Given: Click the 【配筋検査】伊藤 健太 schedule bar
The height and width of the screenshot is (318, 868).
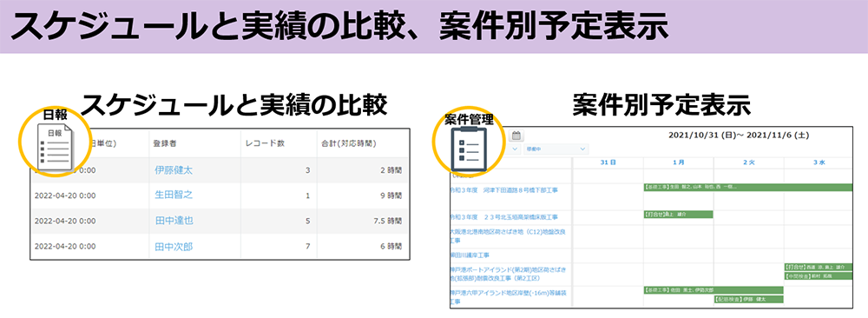Looking at the screenshot, I should click(748, 299).
